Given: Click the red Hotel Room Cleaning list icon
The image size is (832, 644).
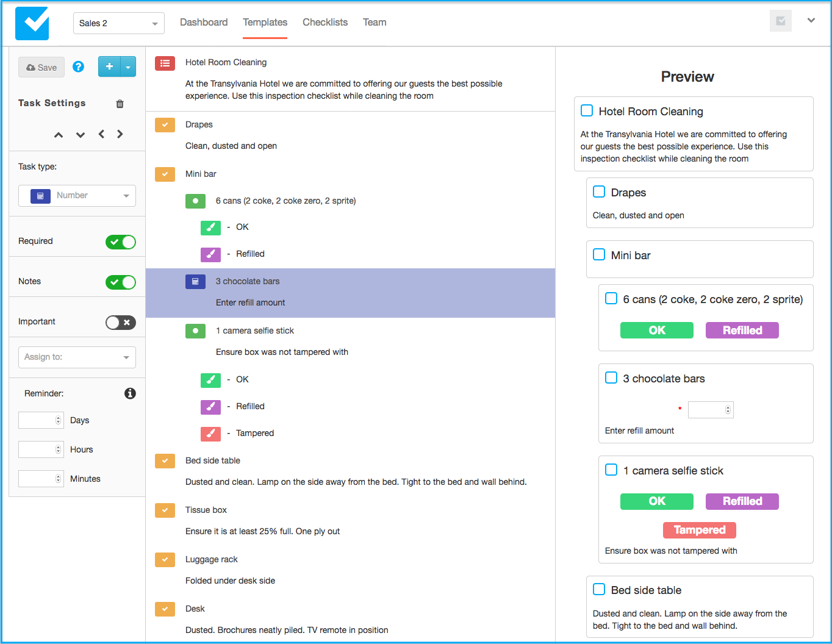Looking at the screenshot, I should click(165, 63).
